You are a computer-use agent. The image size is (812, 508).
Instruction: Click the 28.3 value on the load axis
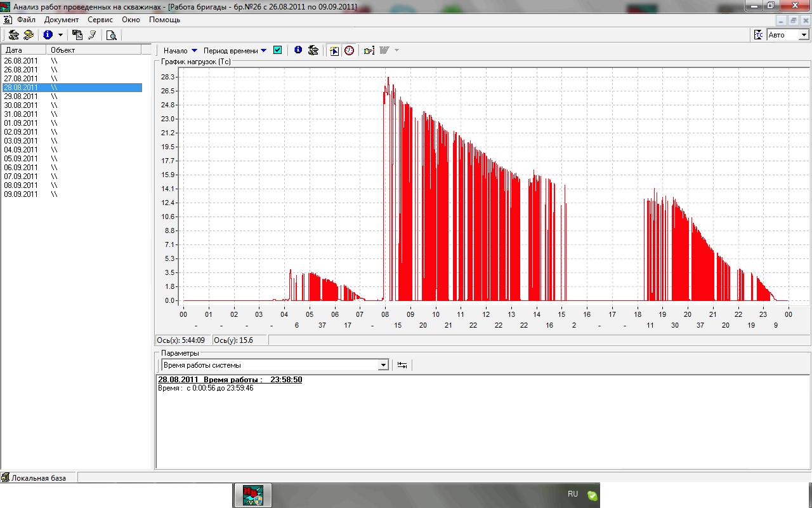click(168, 77)
